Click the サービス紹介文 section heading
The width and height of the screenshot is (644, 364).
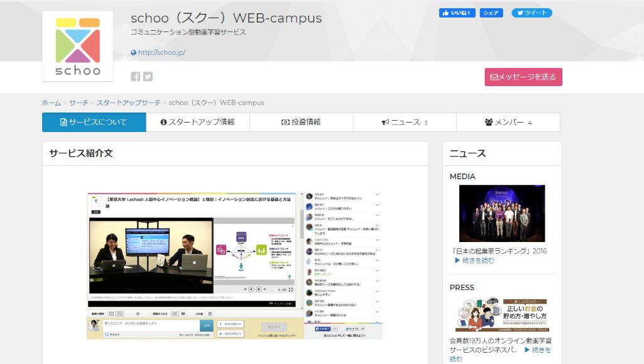point(81,153)
